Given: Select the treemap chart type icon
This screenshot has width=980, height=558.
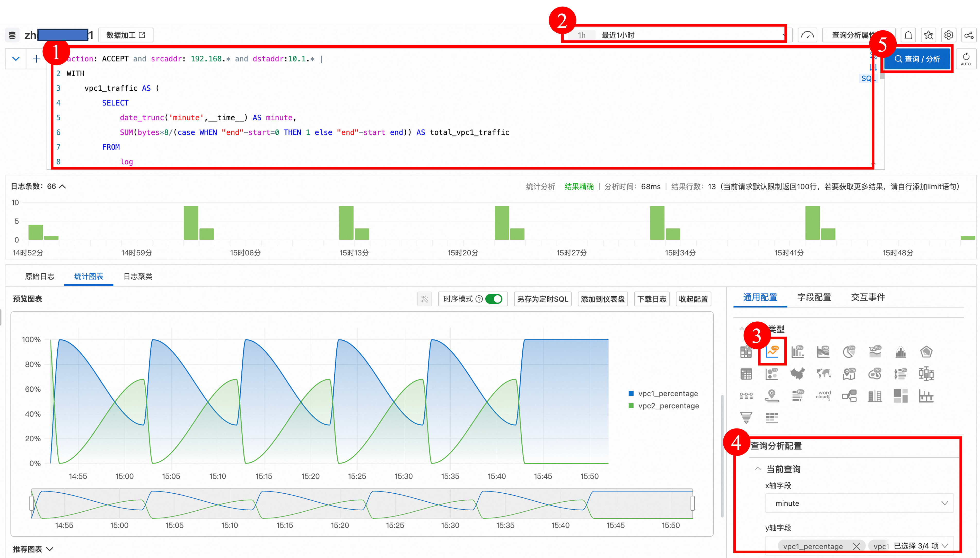Looking at the screenshot, I should tap(901, 396).
